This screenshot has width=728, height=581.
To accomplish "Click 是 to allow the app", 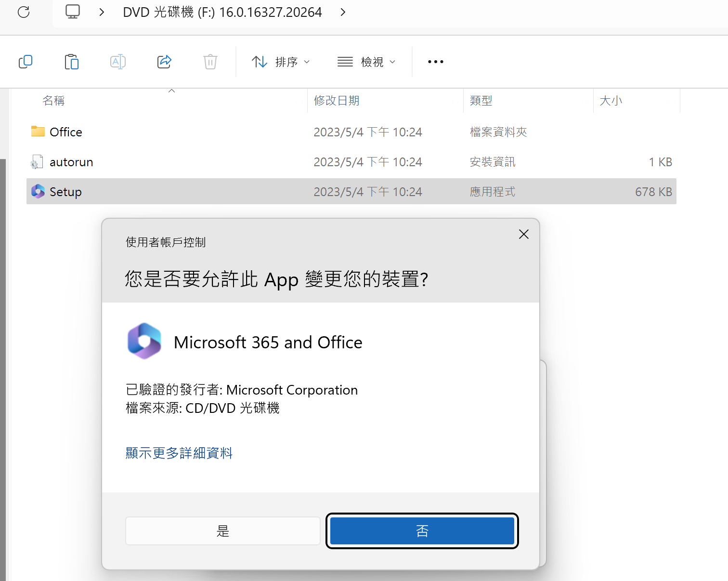I will (222, 531).
